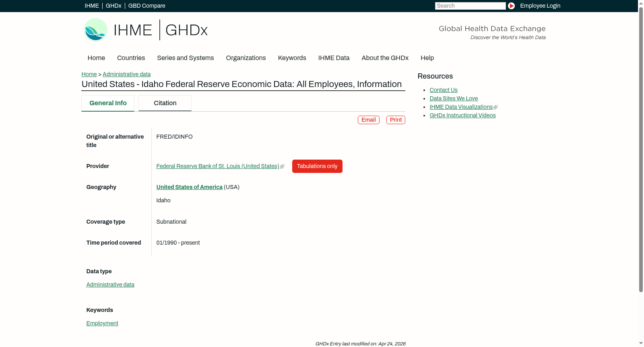
Task: Open About the GHDx menu
Action: point(385,58)
